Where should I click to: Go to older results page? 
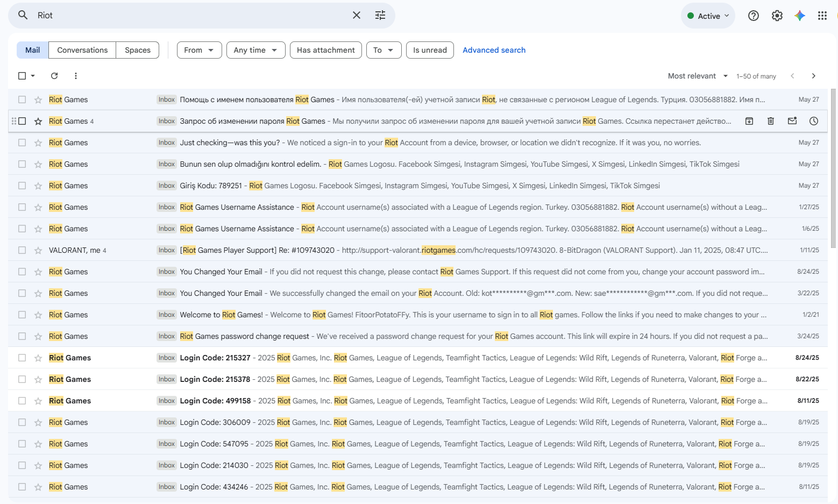point(814,76)
